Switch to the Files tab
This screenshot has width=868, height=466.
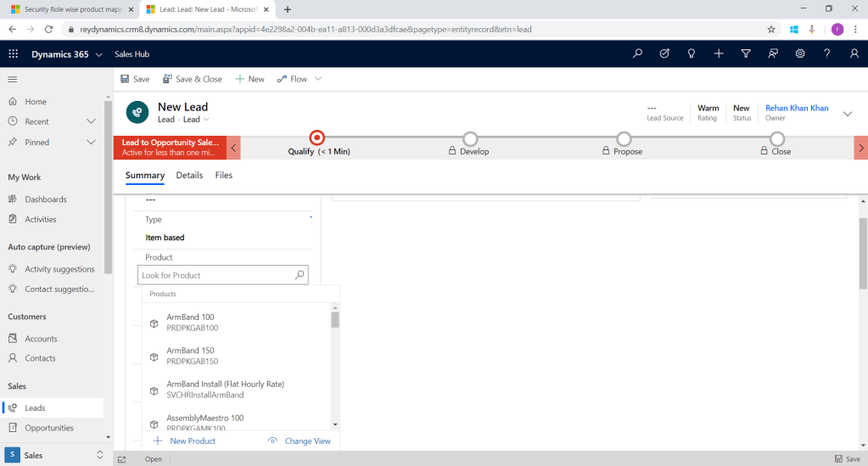[223, 175]
